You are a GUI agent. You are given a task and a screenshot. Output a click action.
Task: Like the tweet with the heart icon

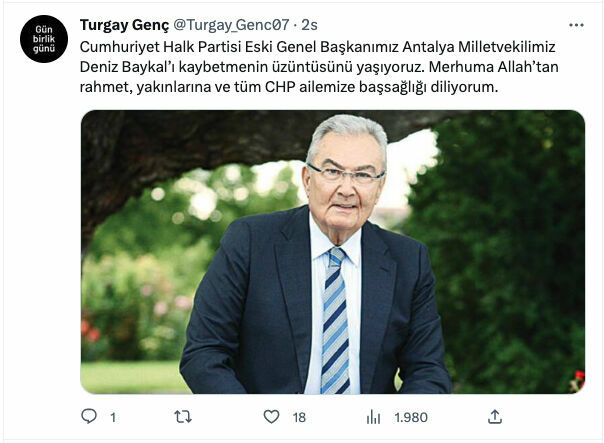pyautogui.click(x=271, y=417)
